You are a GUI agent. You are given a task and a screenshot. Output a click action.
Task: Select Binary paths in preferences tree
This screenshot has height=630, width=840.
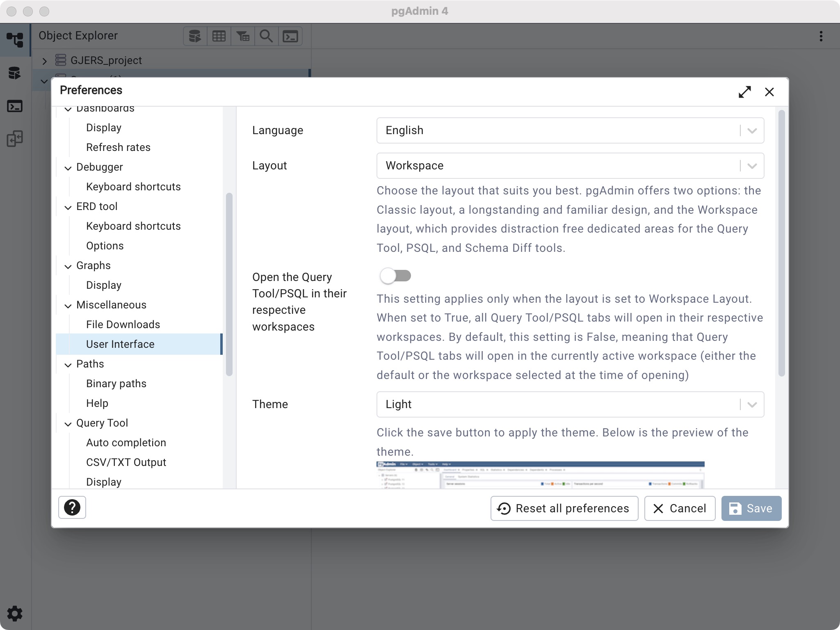point(116,383)
